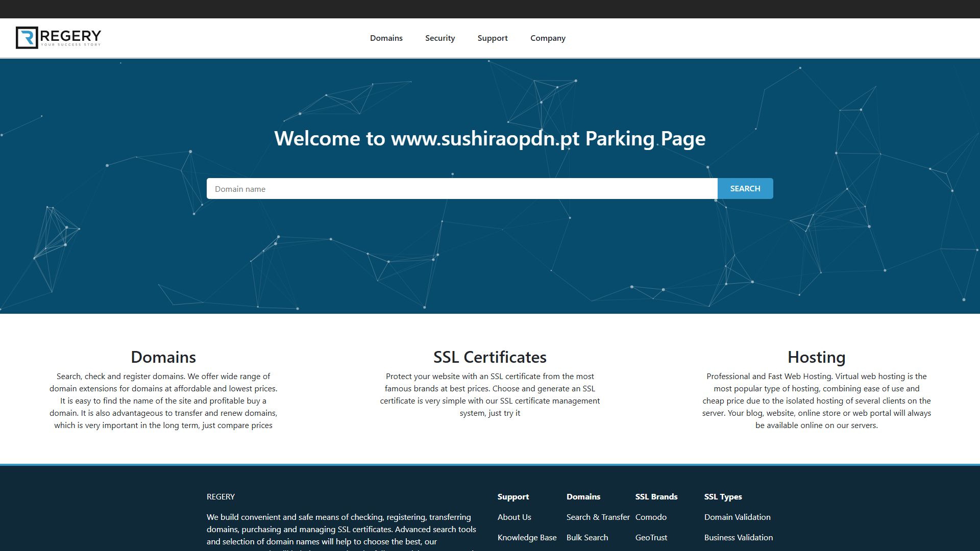Select the Hosting section heading

[817, 357]
